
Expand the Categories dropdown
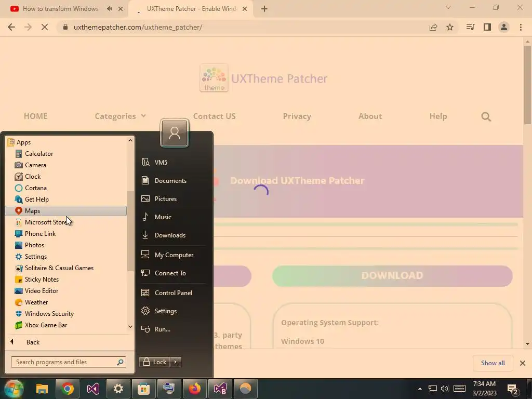(120, 116)
